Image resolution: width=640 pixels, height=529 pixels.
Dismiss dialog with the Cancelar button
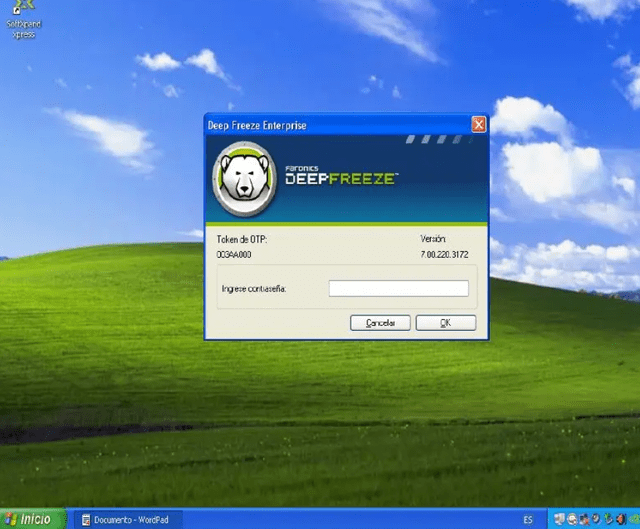[x=380, y=323]
